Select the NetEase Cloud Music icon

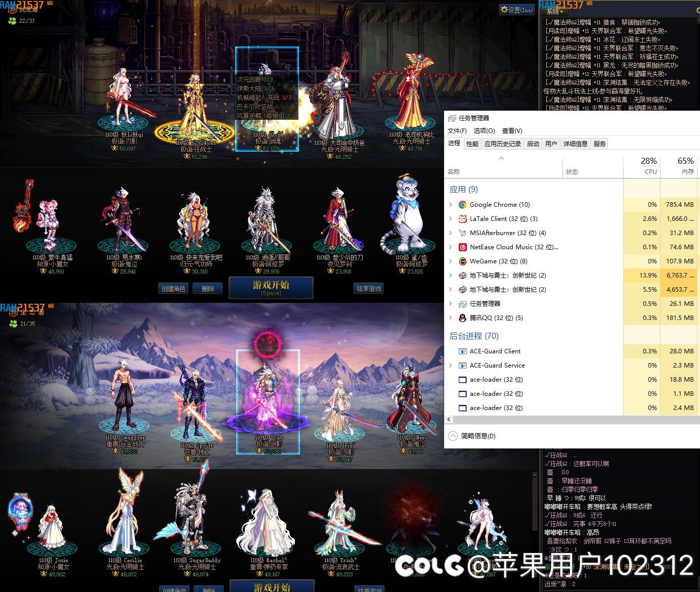tap(462, 247)
